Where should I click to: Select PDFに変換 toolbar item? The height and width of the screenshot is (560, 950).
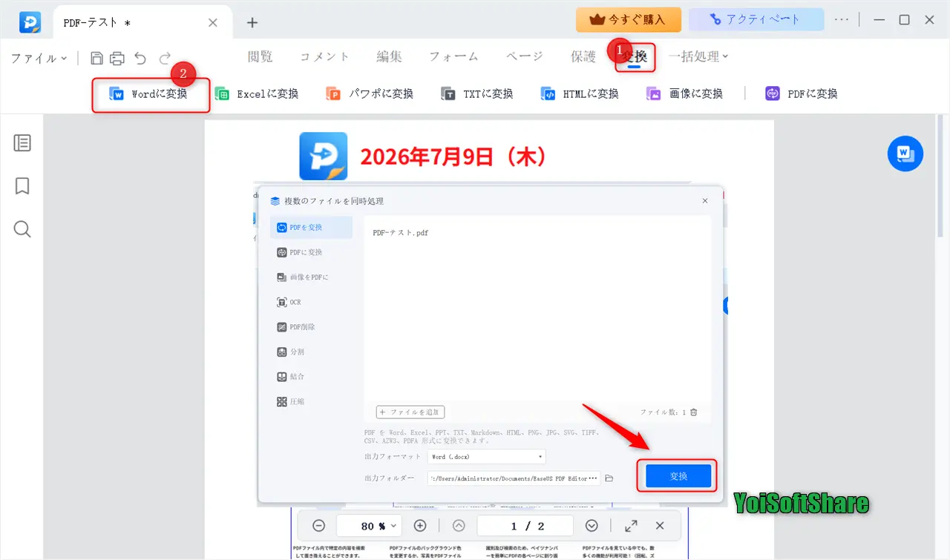tap(802, 93)
